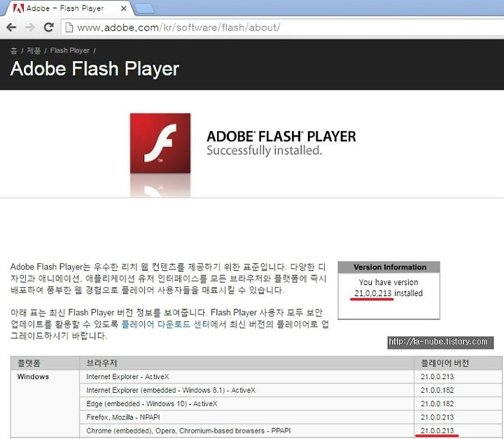Click the 브라우저 column header
The height and width of the screenshot is (439, 504).
pos(247,363)
